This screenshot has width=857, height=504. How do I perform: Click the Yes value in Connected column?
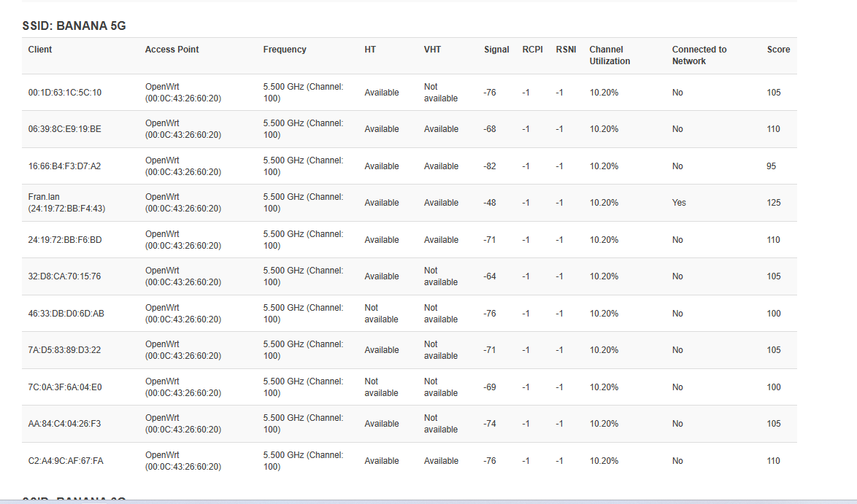pyautogui.click(x=679, y=203)
